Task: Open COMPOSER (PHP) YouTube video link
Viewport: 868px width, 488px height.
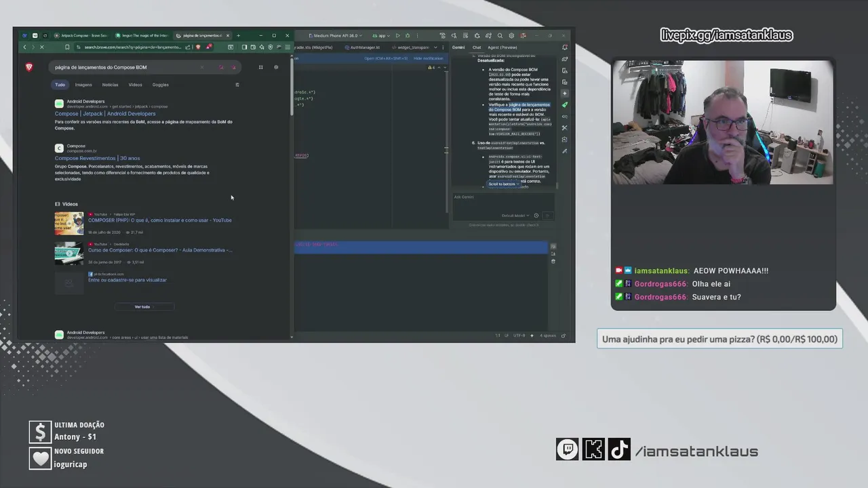Action: point(160,220)
